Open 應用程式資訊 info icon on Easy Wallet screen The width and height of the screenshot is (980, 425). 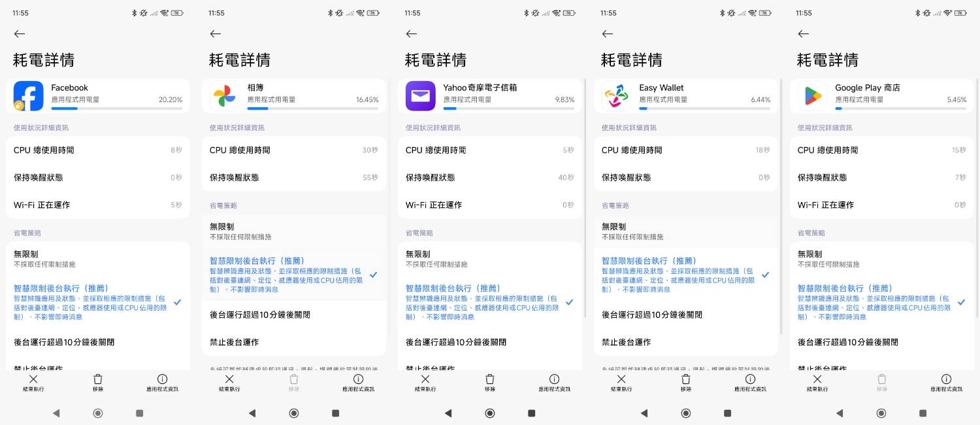[750, 382]
